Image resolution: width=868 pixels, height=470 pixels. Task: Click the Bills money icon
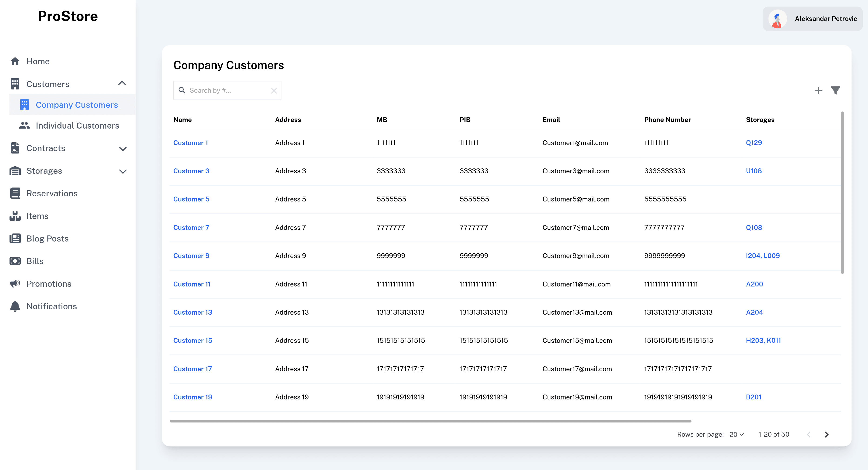point(15,261)
